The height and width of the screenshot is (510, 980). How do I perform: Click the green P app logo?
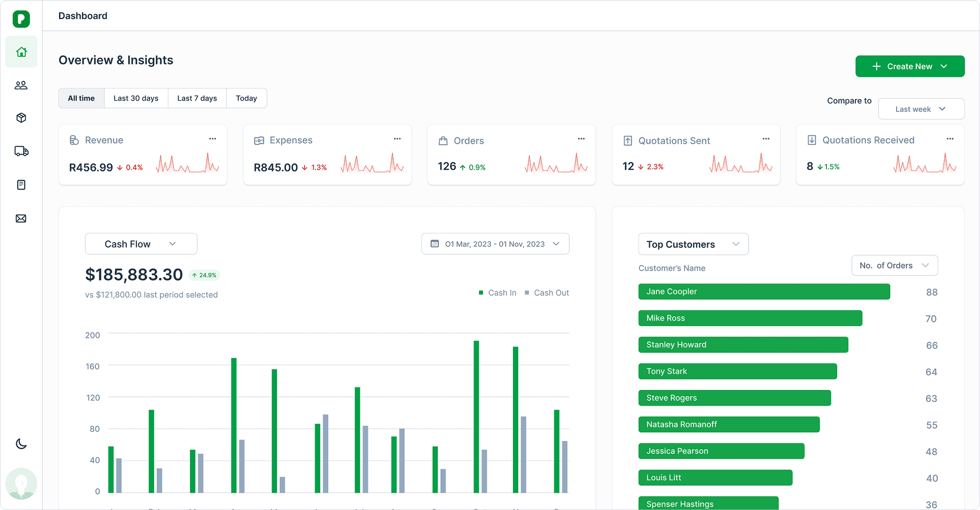pos(21,19)
